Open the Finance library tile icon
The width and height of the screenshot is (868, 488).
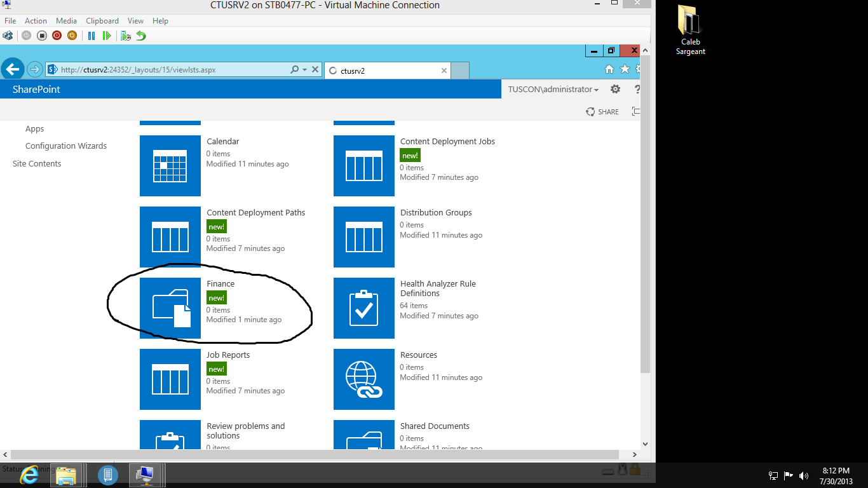pyautogui.click(x=170, y=308)
